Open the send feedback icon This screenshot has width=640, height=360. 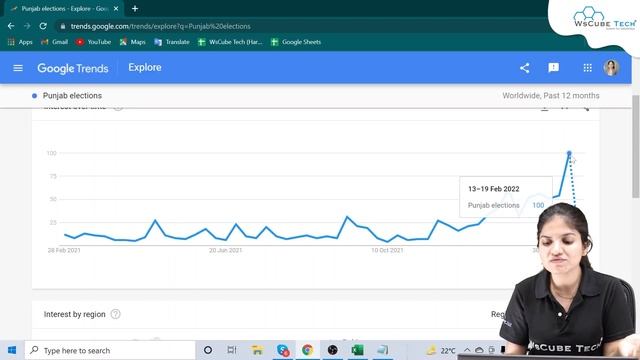pyautogui.click(x=553, y=68)
